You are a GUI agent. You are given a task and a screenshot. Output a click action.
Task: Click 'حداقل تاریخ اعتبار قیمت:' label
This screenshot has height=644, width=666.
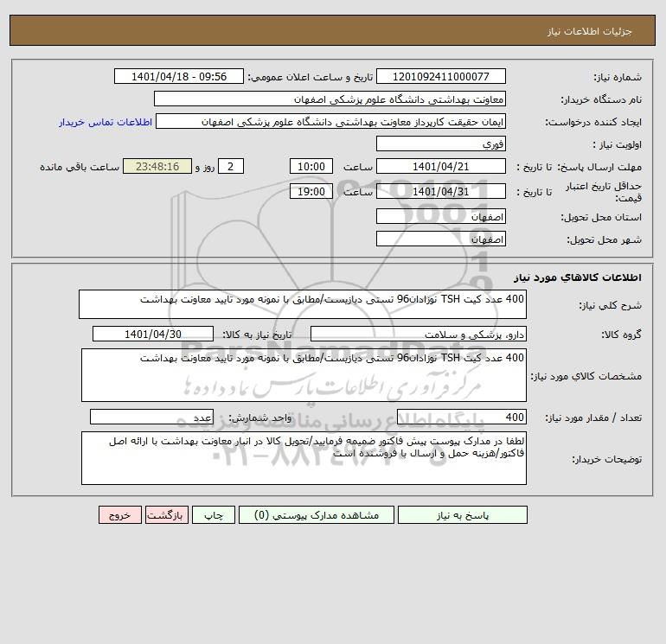(x=604, y=192)
